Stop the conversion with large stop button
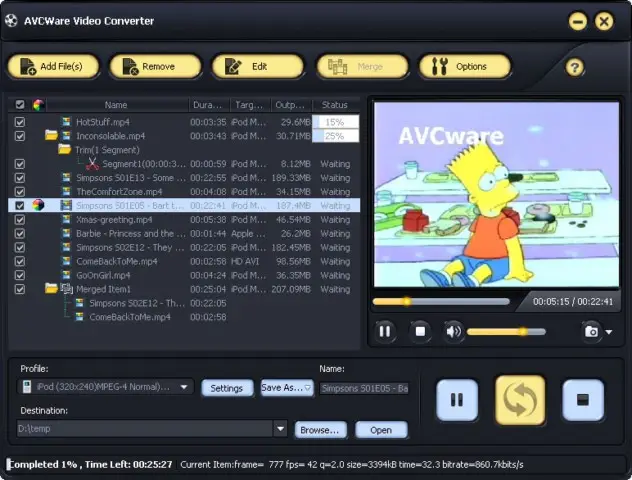 (x=583, y=400)
